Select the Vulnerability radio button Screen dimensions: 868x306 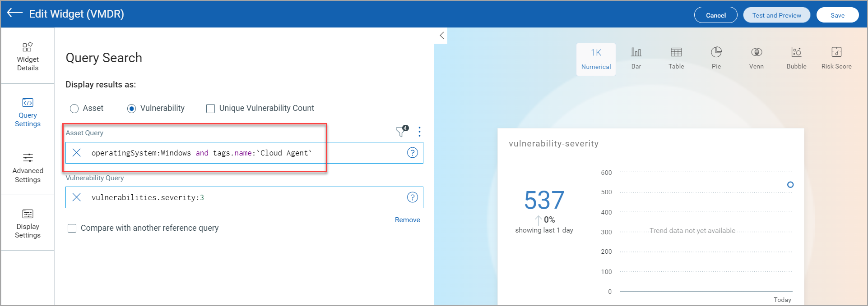131,109
